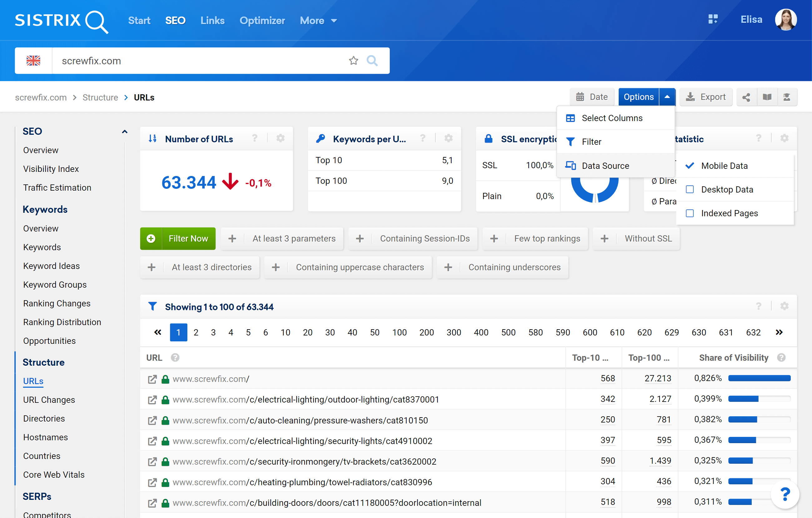
Task: Collapse the SEO sidebar section chevron
Action: (124, 131)
